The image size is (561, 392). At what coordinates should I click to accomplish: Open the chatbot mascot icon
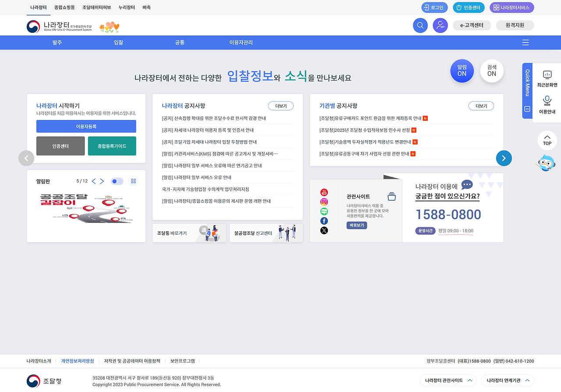click(546, 163)
